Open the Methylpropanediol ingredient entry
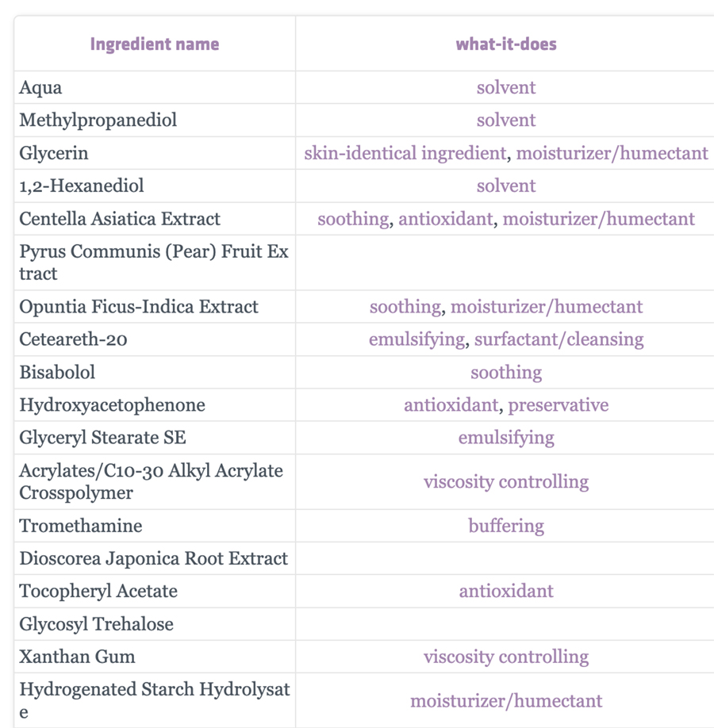Screen dimensions: 714x728 pos(98,121)
